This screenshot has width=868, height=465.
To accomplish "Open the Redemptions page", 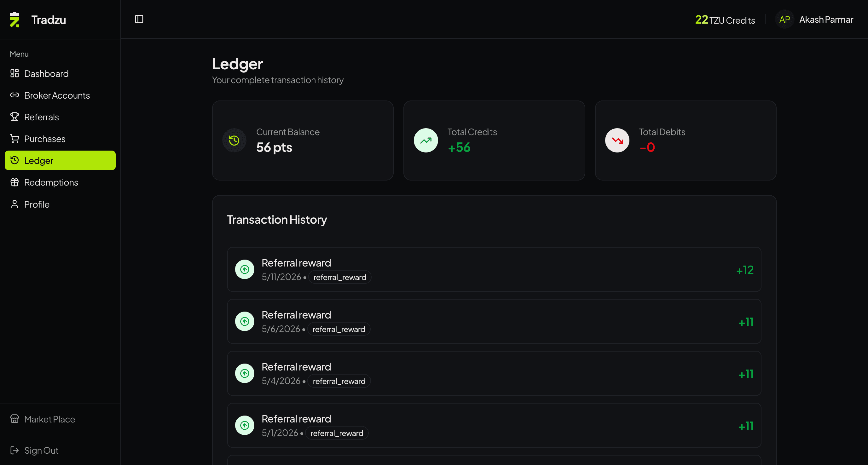I will click(x=60, y=182).
